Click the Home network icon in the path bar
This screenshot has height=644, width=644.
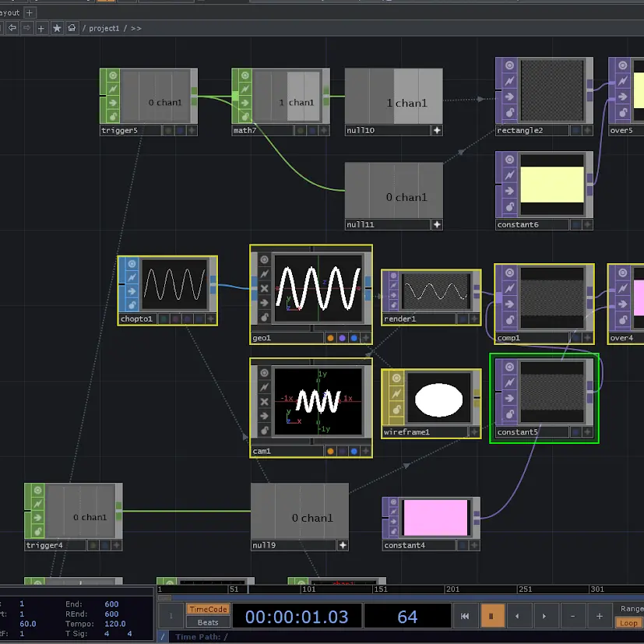click(72, 28)
